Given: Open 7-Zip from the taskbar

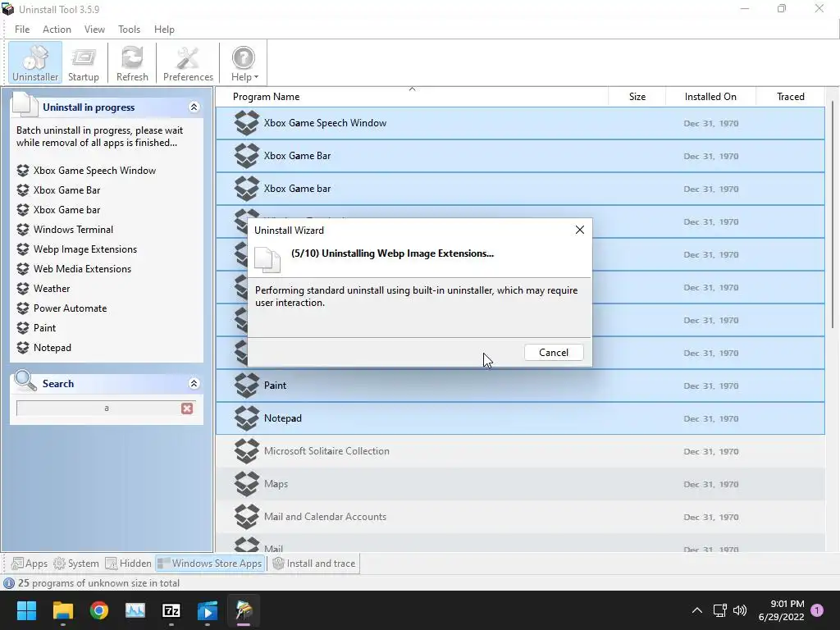Looking at the screenshot, I should click(171, 610).
